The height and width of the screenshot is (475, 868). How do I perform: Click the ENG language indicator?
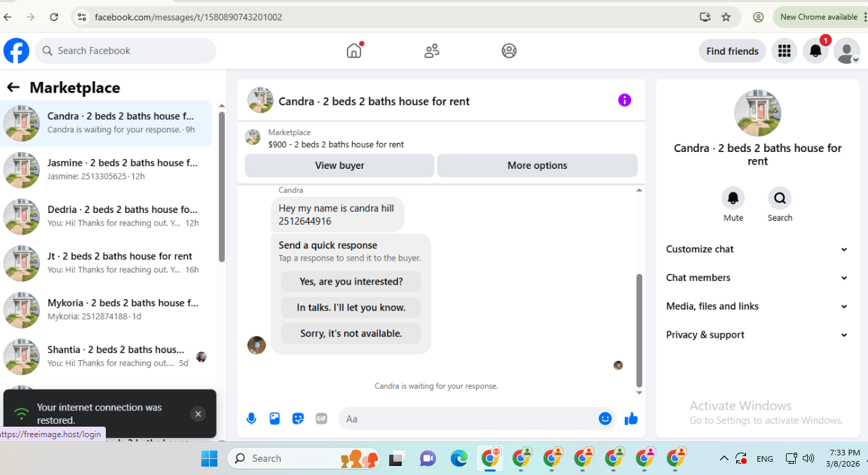(765, 459)
